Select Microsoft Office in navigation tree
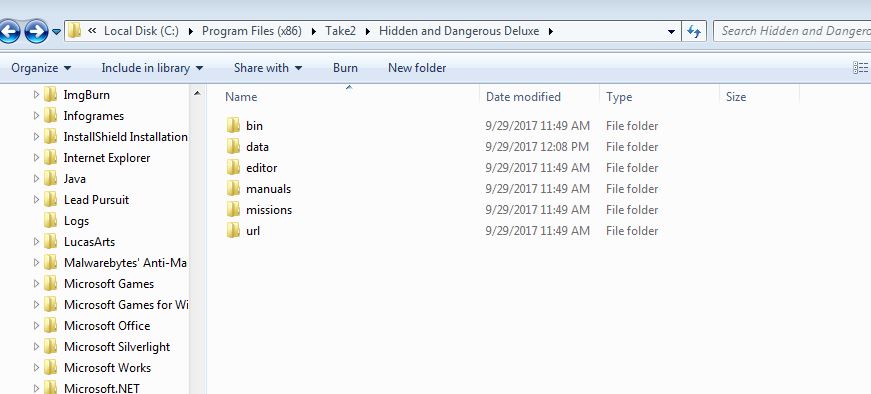The height and width of the screenshot is (394, 871). pyautogui.click(x=107, y=326)
